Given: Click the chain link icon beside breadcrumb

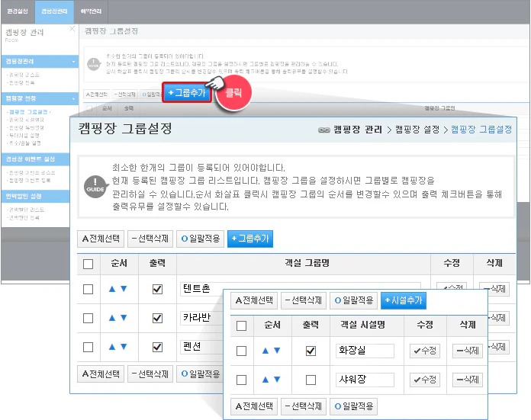Looking at the screenshot, I should 324,130.
